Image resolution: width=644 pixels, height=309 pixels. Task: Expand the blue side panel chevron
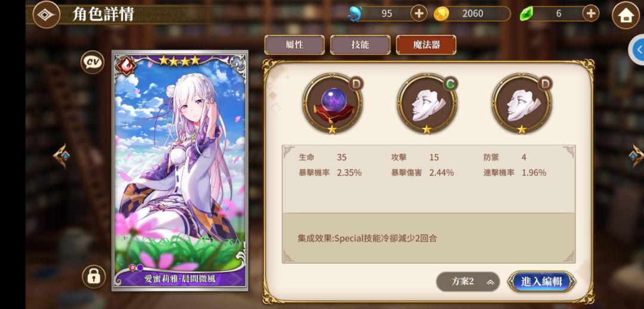click(x=637, y=49)
